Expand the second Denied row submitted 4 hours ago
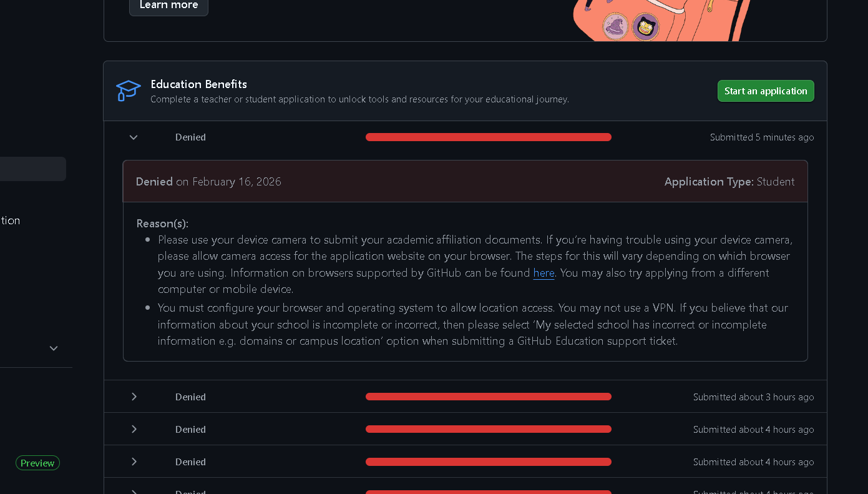868x494 pixels. coord(134,462)
